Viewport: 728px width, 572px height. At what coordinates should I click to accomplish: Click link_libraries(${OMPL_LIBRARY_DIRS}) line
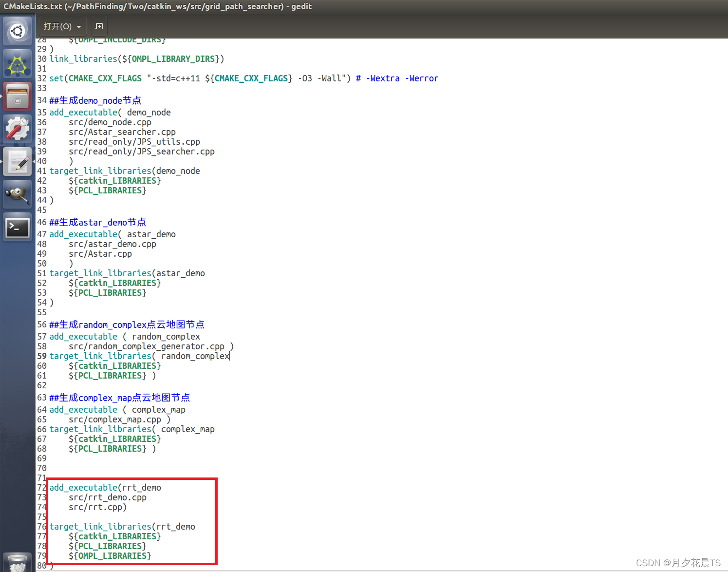pos(137,59)
